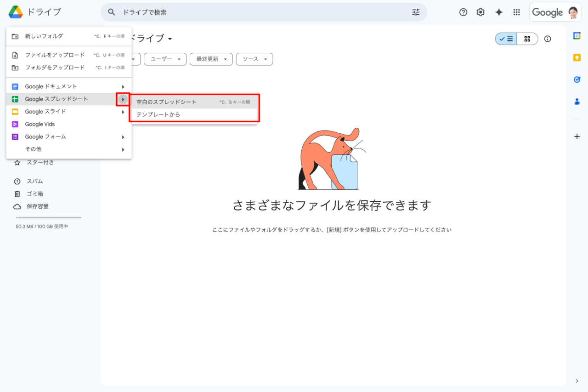This screenshot has width=588, height=392.
Task: Switch to list layout view
Action: coord(506,39)
